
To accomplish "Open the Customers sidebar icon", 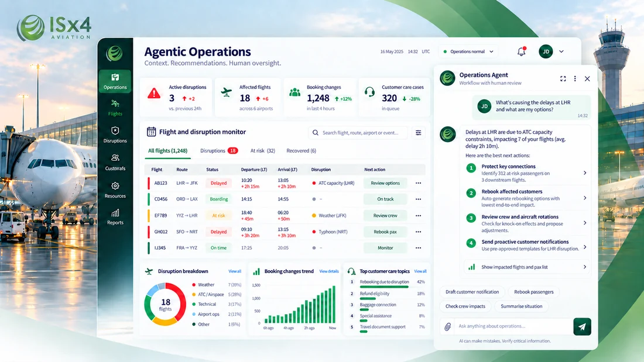I will point(115,157).
